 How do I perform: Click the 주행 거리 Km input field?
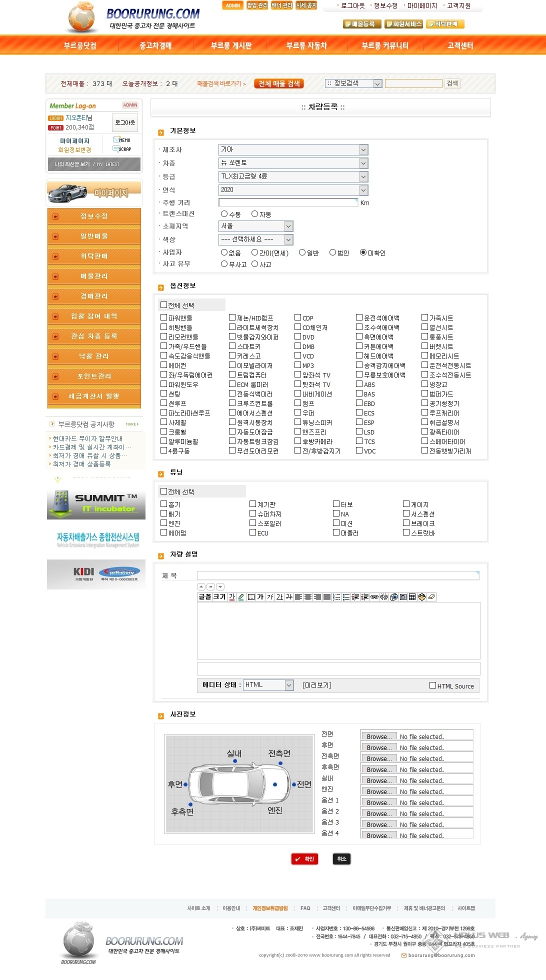pos(288,202)
